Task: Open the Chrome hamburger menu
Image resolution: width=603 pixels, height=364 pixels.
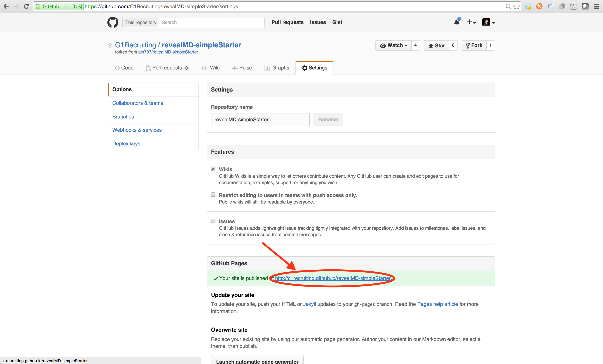Action: coord(597,6)
